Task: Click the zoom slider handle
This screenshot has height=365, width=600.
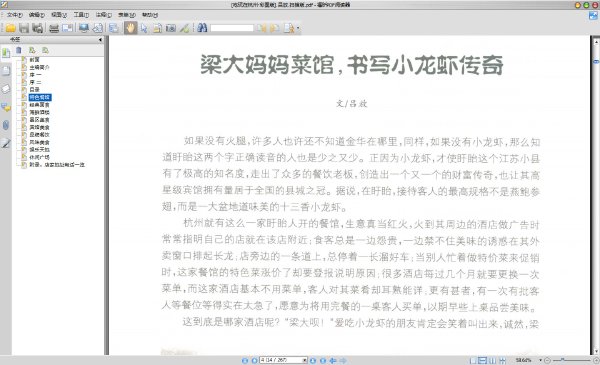Action: (x=562, y=360)
